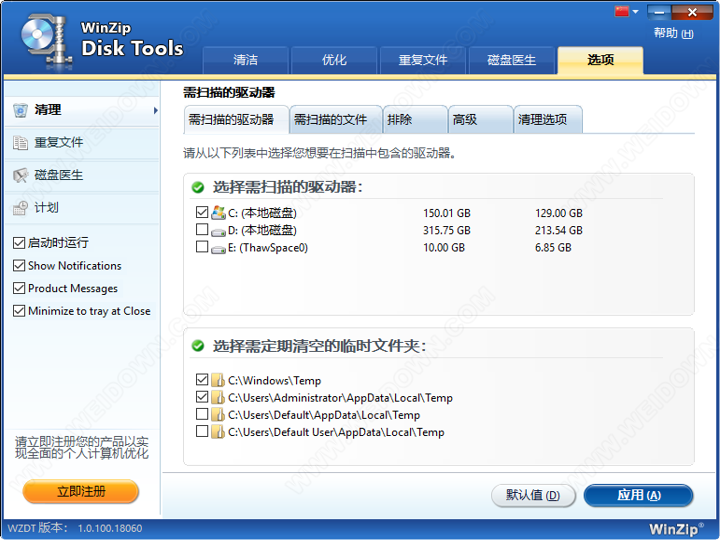
Task: Click the 10.00 GB size value
Action: [444, 248]
